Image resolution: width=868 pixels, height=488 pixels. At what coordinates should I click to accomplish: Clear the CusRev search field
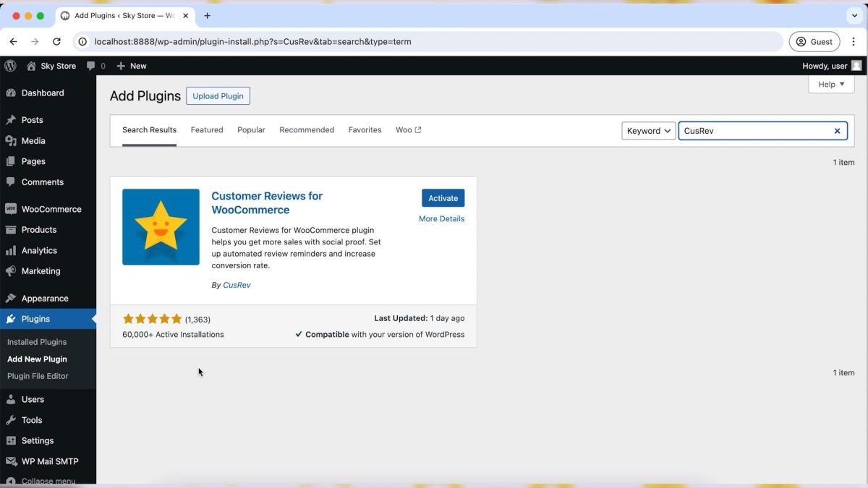pos(837,131)
